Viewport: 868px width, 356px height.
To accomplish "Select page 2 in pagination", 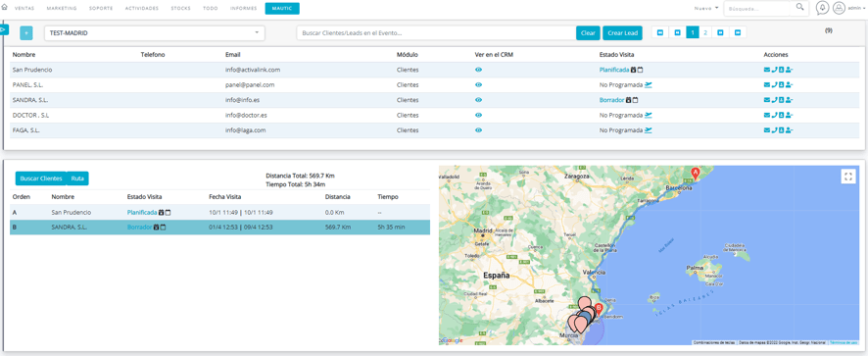I will [x=705, y=32].
